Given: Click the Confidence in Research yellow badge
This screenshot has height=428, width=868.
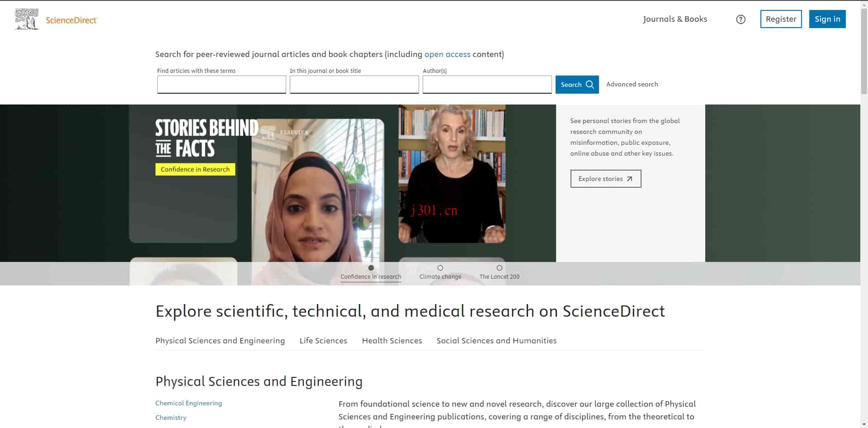Looking at the screenshot, I should click(x=195, y=169).
